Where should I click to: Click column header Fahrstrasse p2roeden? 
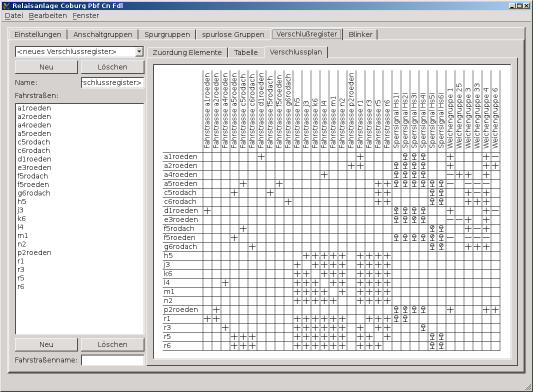click(351, 110)
